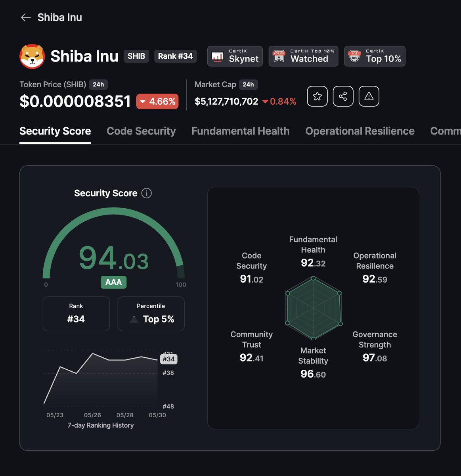Click the 94.03 security score gauge
This screenshot has height=476, width=461.
[x=114, y=258]
